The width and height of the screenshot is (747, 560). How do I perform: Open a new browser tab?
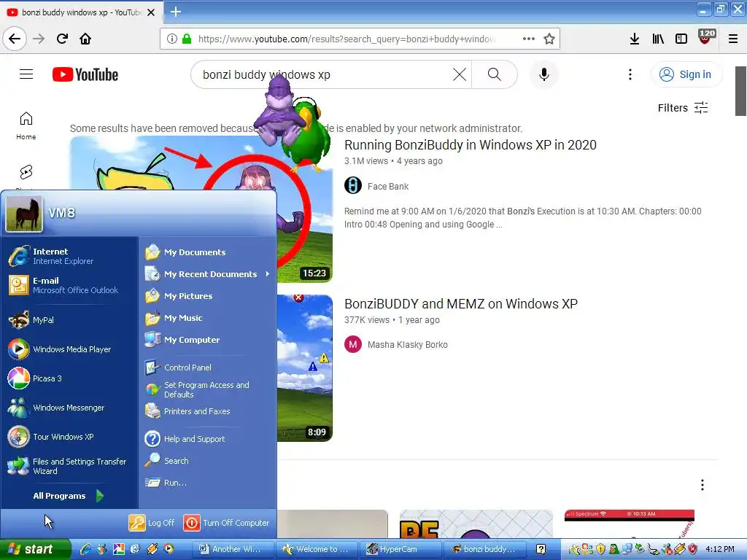coord(175,12)
